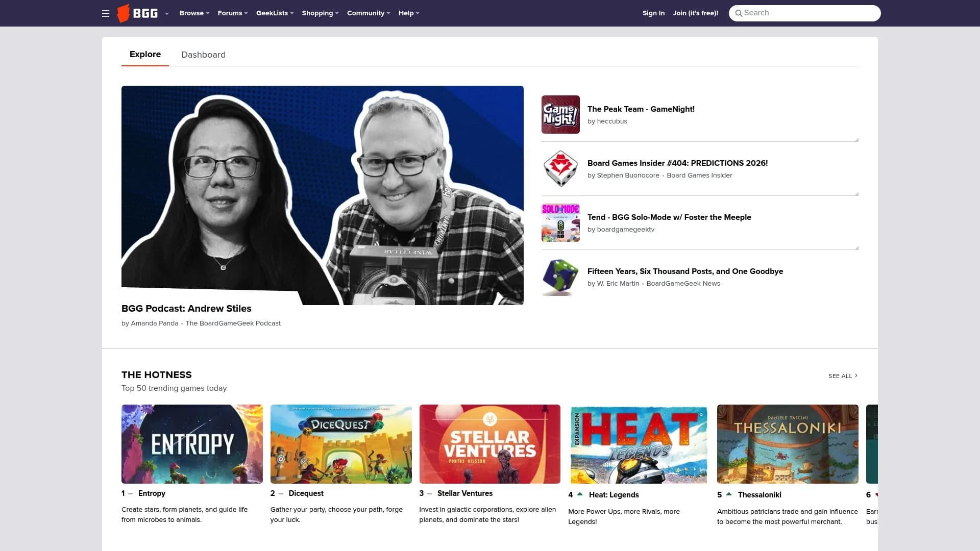980x551 pixels.
Task: Click the Board Games Insider source link
Action: pos(699,176)
